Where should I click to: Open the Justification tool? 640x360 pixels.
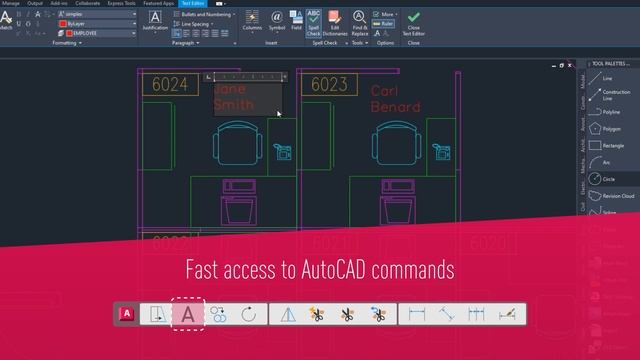coord(155,20)
